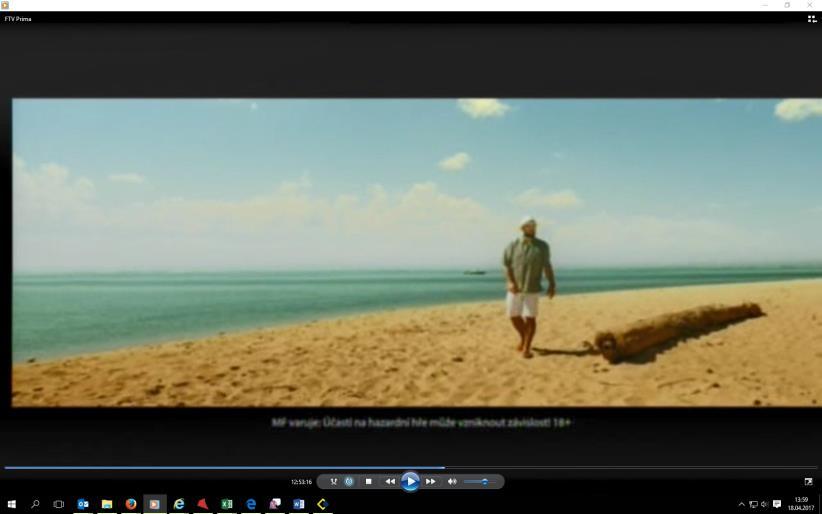Select the active Media Player taskbar icon
The height and width of the screenshot is (514, 822).
pyautogui.click(x=155, y=504)
